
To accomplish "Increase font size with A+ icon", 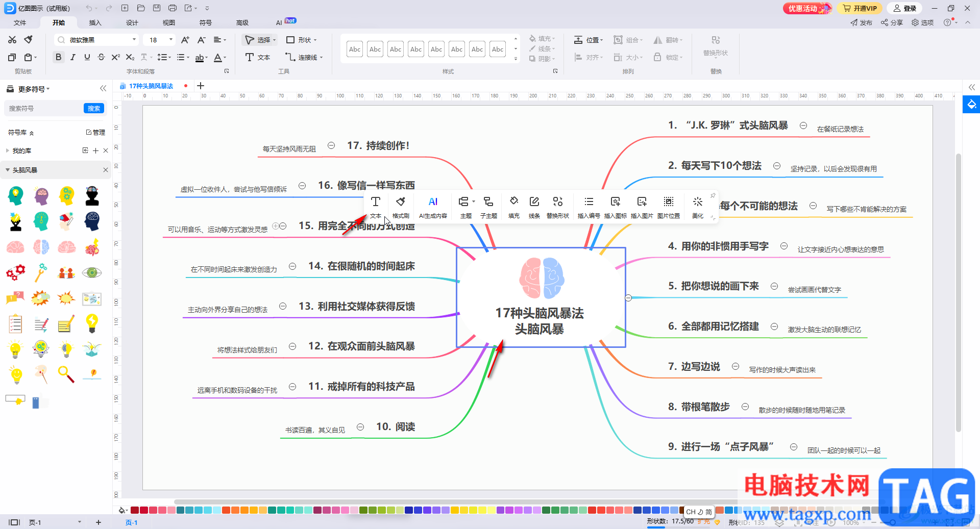I will pos(185,40).
